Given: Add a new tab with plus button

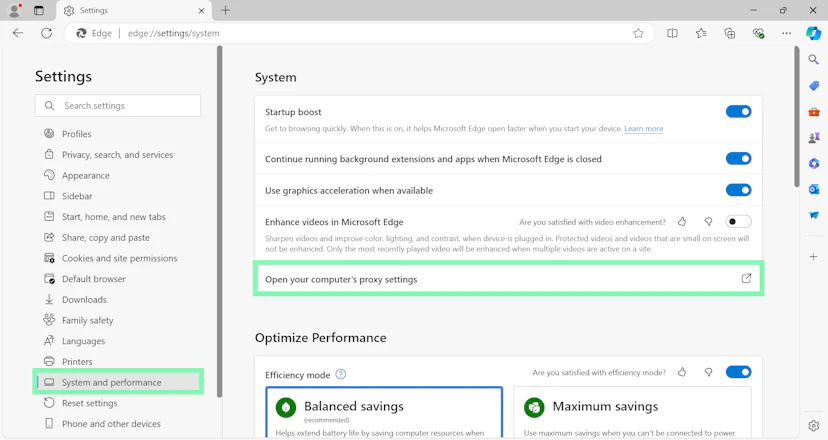Looking at the screenshot, I should coord(225,10).
